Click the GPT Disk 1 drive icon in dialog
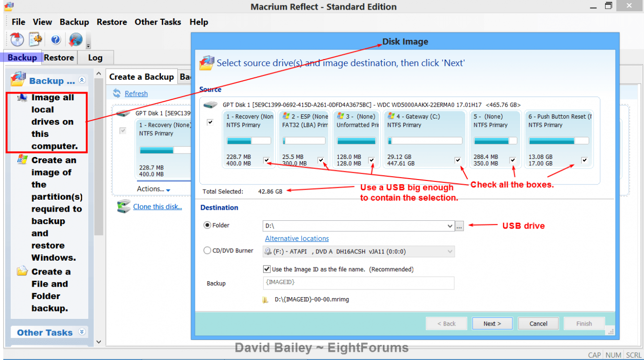The image size is (644, 360). coord(210,105)
